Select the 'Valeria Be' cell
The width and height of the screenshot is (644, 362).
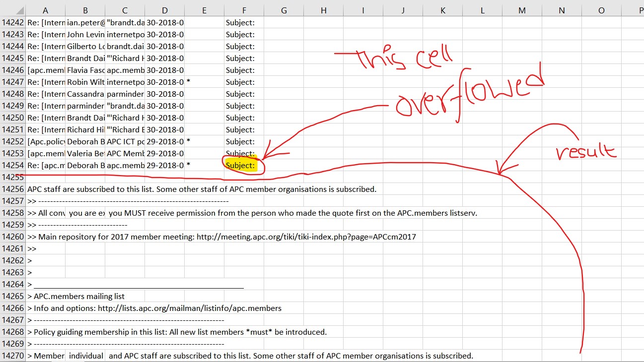point(85,153)
